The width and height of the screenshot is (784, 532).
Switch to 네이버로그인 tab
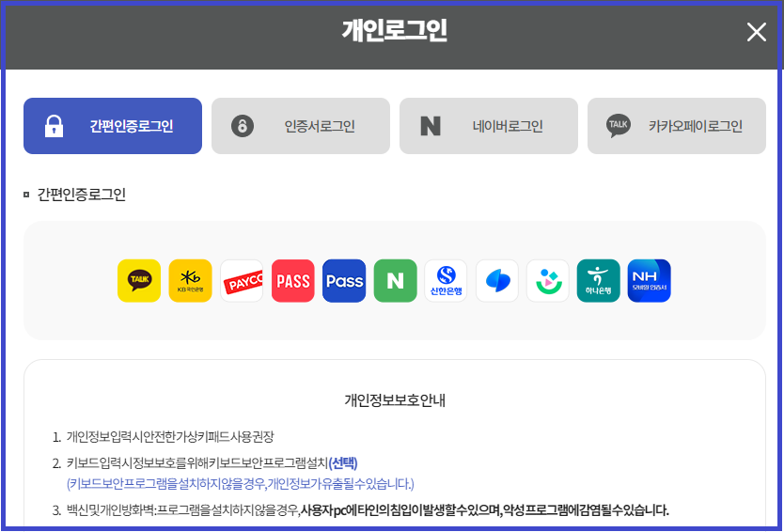pos(489,126)
